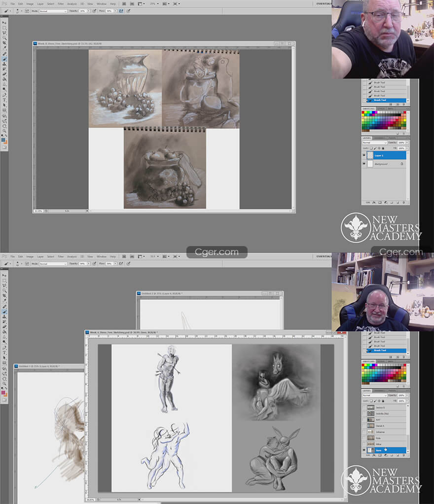Launch Bridge from the still-life screenshot's application bar
434x504 pixels.
pyautogui.click(x=124, y=4)
